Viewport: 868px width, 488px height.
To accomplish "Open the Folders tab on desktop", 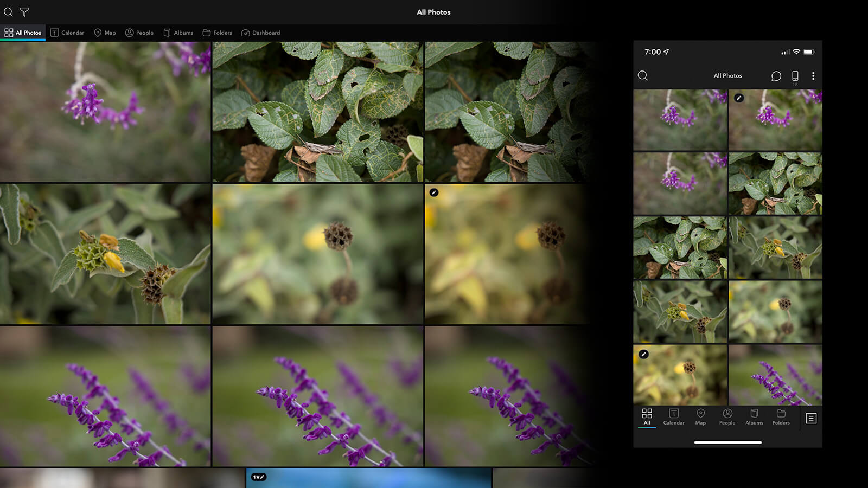I will [217, 33].
